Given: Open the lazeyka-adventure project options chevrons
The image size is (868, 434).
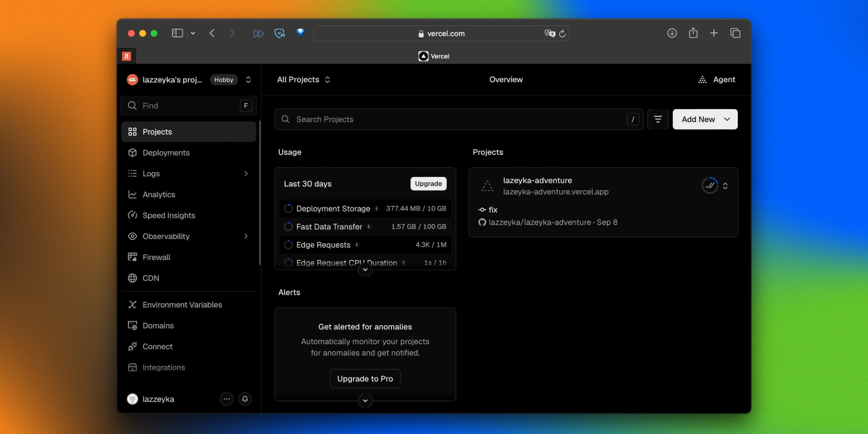Looking at the screenshot, I should pos(725,186).
